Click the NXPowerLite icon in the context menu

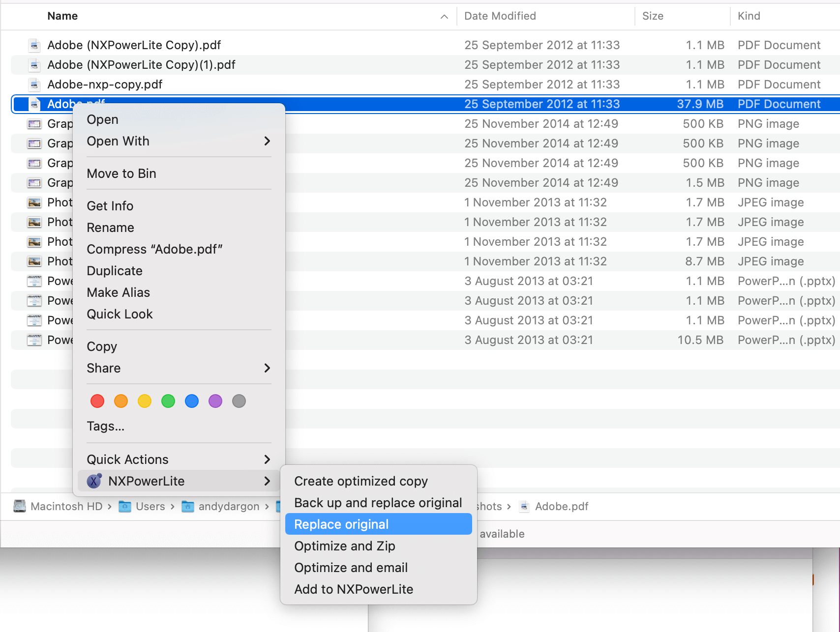pyautogui.click(x=93, y=481)
